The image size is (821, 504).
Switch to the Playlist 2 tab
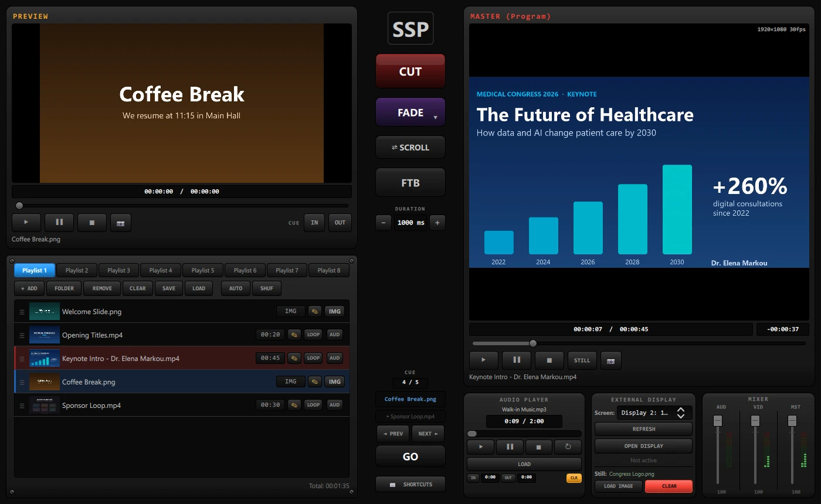[77, 270]
